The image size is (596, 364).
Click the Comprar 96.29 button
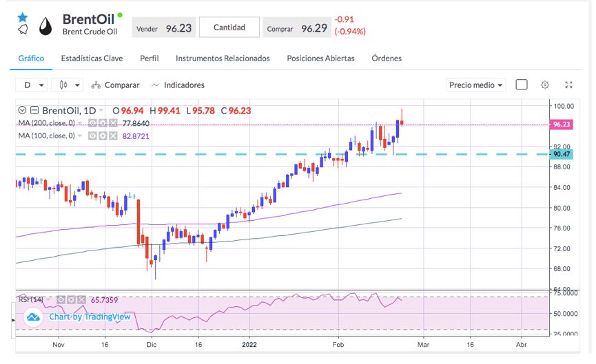[x=296, y=28]
